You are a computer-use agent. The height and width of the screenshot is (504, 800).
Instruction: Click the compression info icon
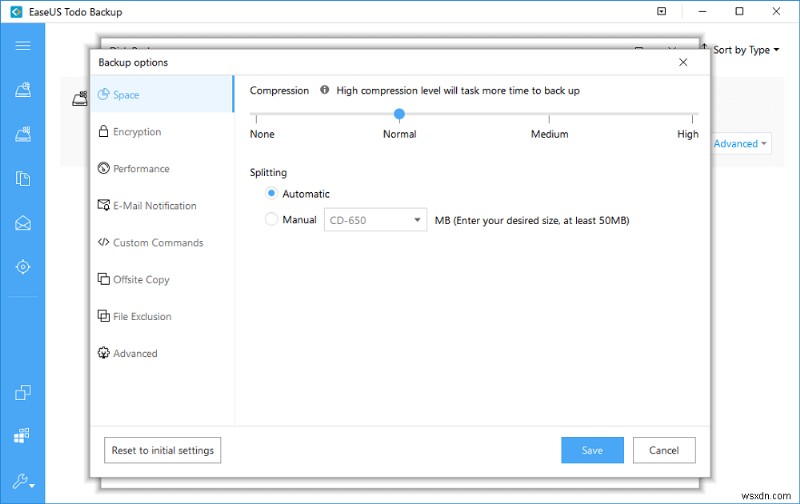[325, 90]
